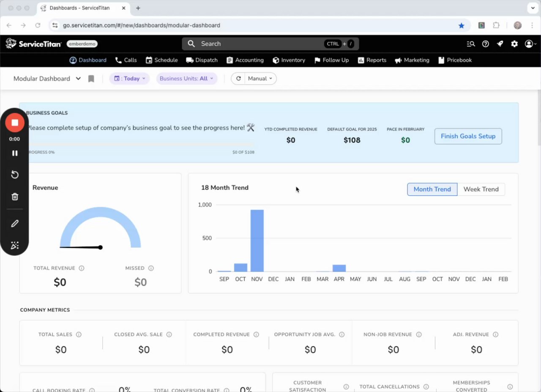Click the refresh icon beside Manual
541x392 pixels.
point(238,79)
